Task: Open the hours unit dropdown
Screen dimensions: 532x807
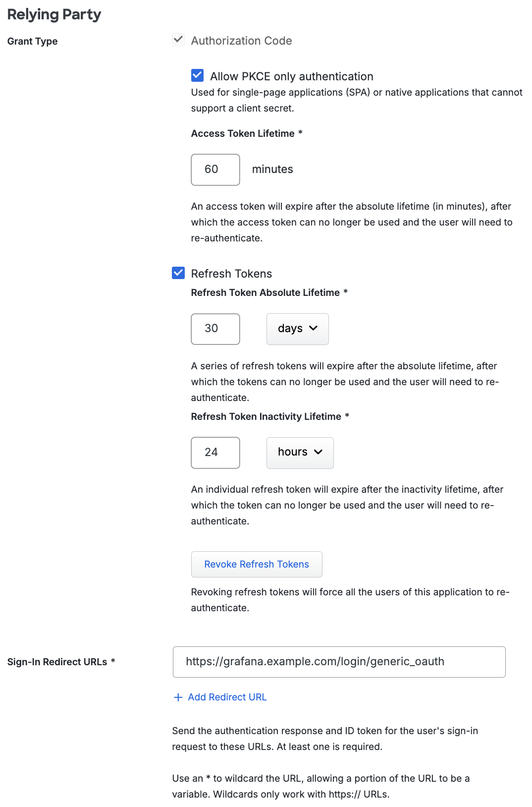Action: point(300,453)
